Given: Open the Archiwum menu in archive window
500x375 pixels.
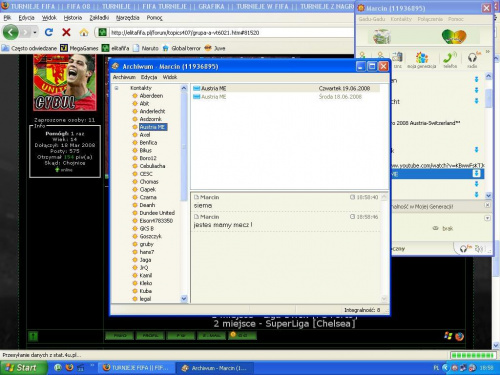Looking at the screenshot, I should pyautogui.click(x=124, y=77).
